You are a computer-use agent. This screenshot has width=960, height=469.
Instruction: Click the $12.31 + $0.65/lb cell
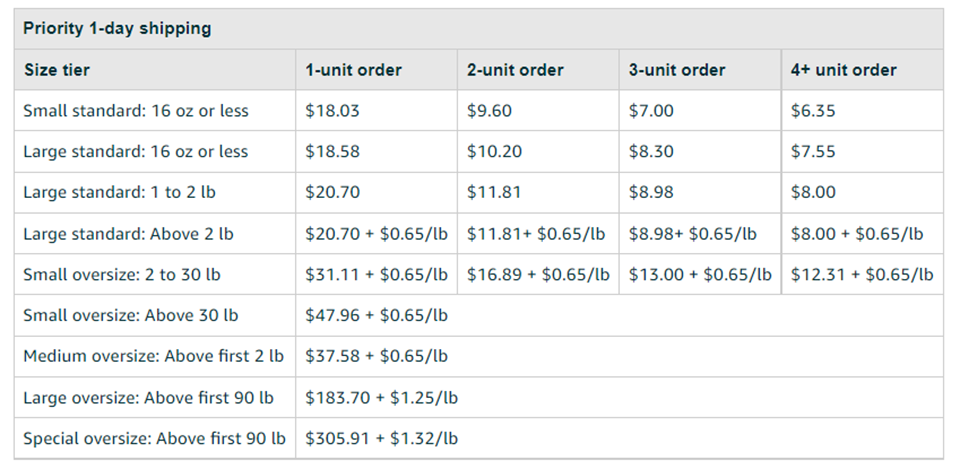(x=861, y=274)
